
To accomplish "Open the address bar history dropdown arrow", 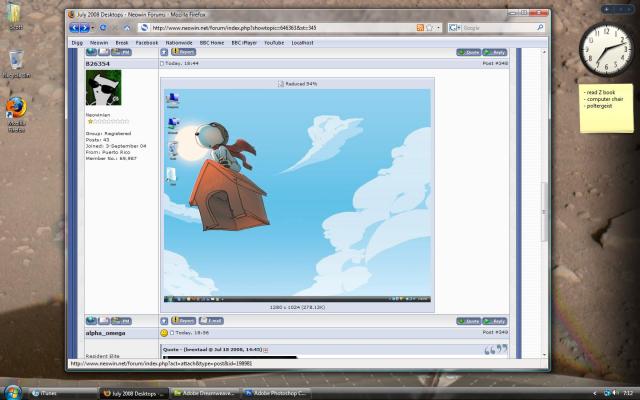I will [x=438, y=28].
